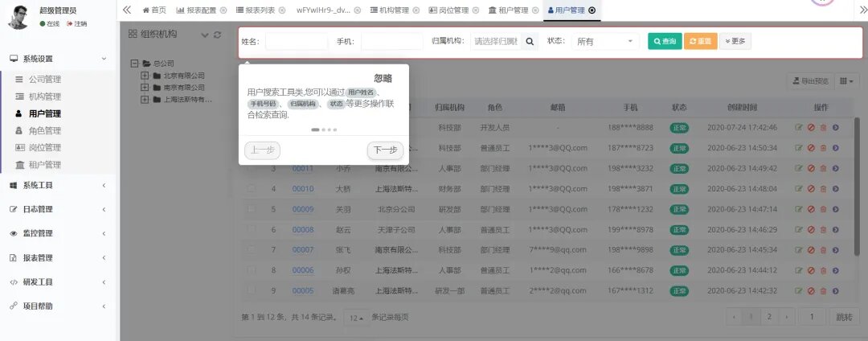Expand the 北京有限公司 tree node
868x341 pixels.
coord(145,76)
